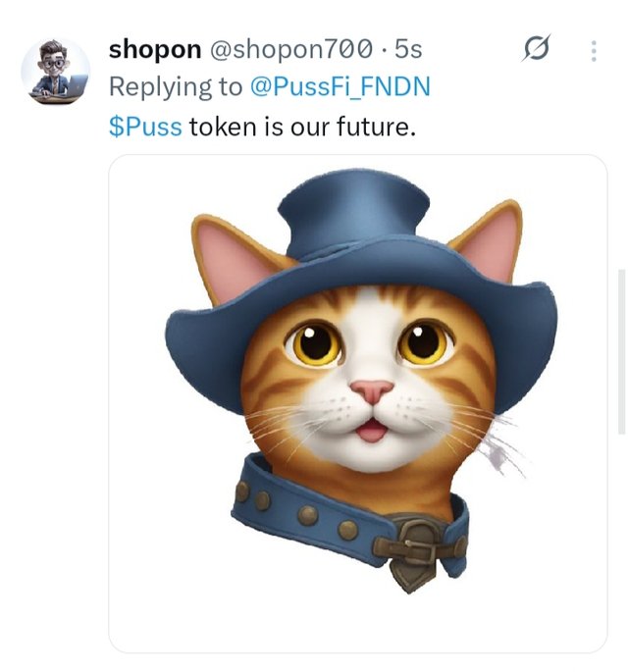Image resolution: width=628 pixels, height=672 pixels.
Task: Click the cat's left yellow eye
Action: pyautogui.click(x=314, y=344)
